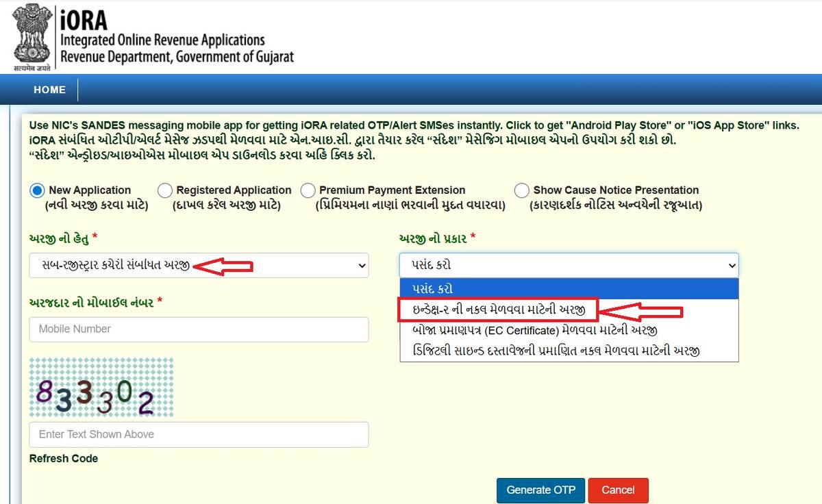Image resolution: width=822 pixels, height=504 pixels.
Task: Open the અરજી નો હેતુ dropdown
Action: pos(199,266)
